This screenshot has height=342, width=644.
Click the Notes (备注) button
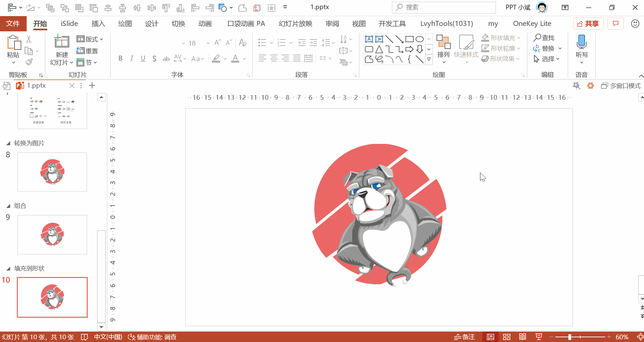point(464,337)
